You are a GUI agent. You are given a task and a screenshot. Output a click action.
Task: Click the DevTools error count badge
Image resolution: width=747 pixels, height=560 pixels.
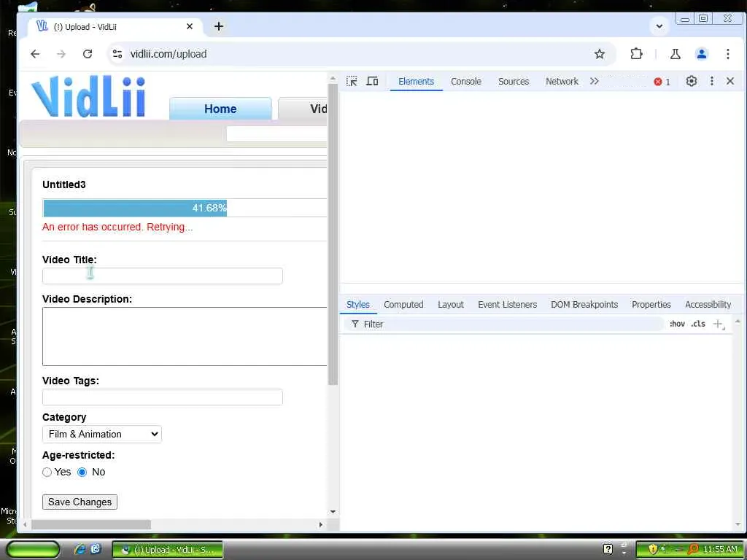pyautogui.click(x=662, y=82)
